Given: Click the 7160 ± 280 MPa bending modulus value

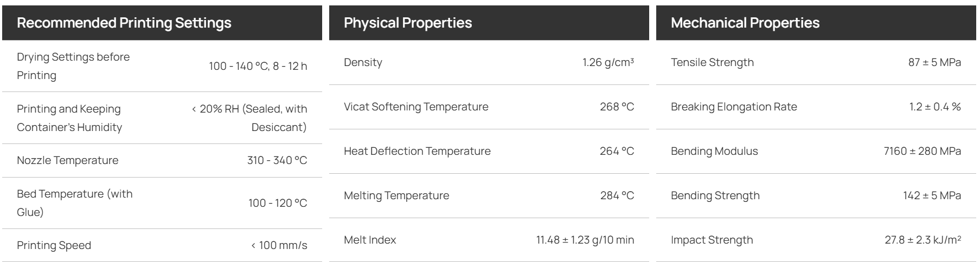Looking at the screenshot, I should (x=923, y=151).
